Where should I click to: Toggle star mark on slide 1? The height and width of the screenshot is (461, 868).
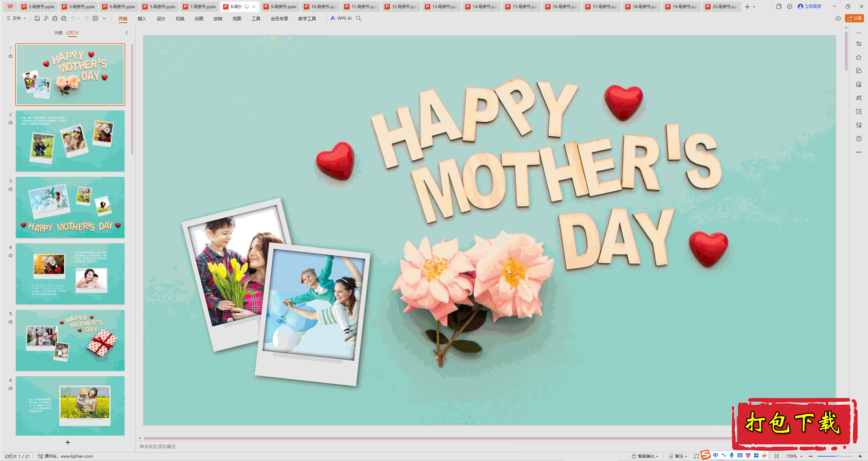click(x=11, y=56)
